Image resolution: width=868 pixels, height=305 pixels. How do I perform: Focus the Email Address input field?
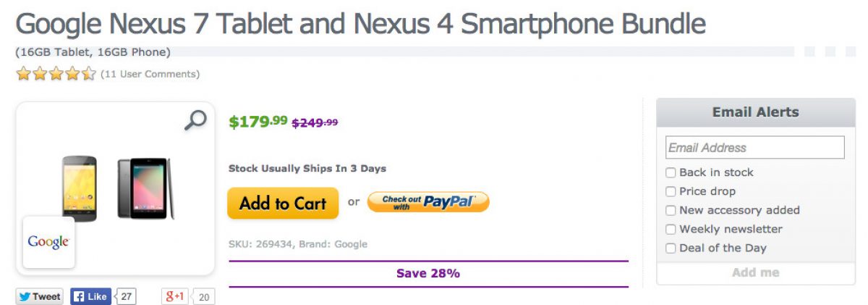(x=754, y=148)
